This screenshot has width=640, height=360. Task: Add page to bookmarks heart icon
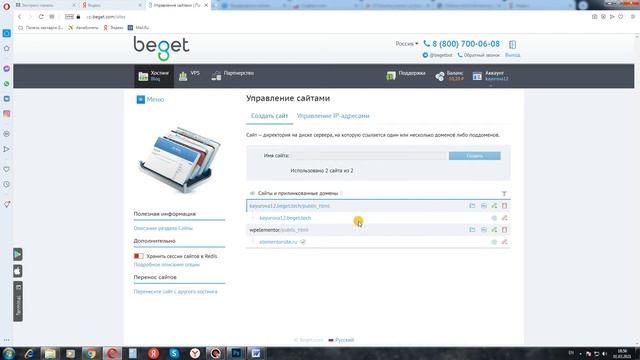620,17
